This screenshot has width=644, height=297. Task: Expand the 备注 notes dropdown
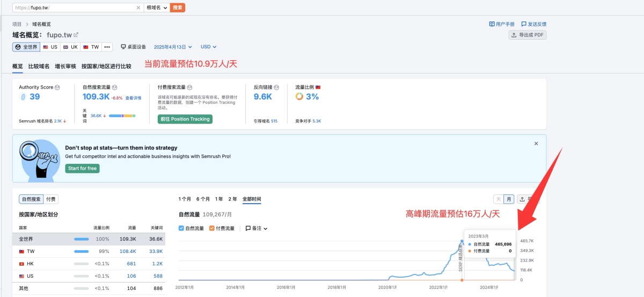pos(257,228)
